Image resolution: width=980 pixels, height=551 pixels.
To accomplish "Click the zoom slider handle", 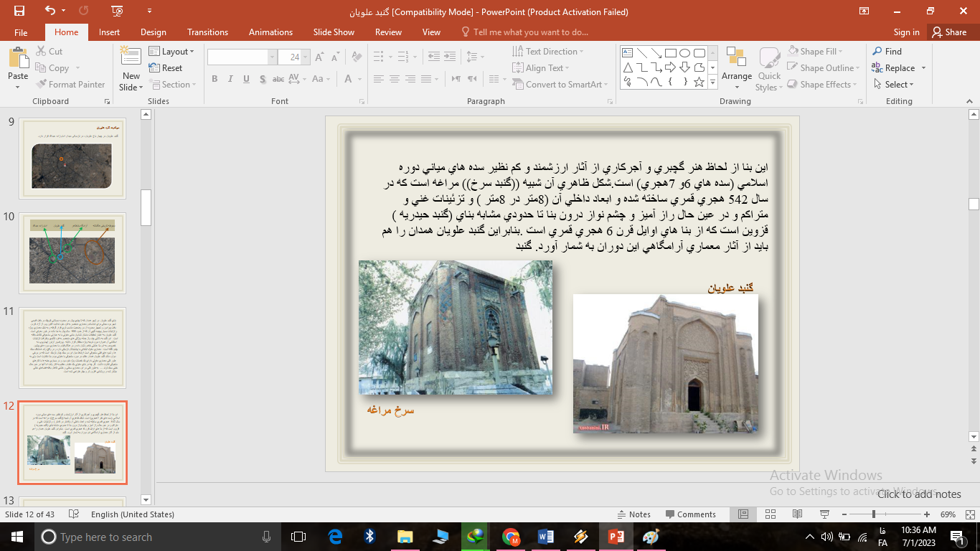I will click(x=873, y=514).
